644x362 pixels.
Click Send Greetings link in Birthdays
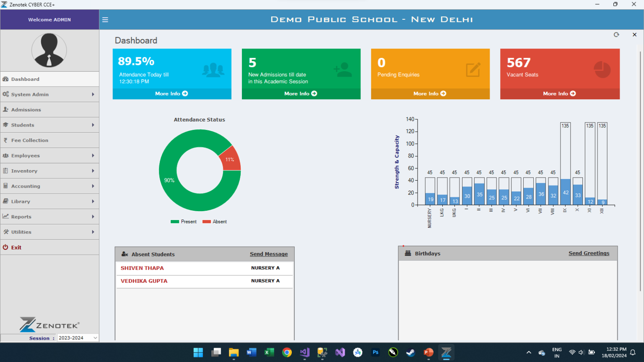coord(589,253)
